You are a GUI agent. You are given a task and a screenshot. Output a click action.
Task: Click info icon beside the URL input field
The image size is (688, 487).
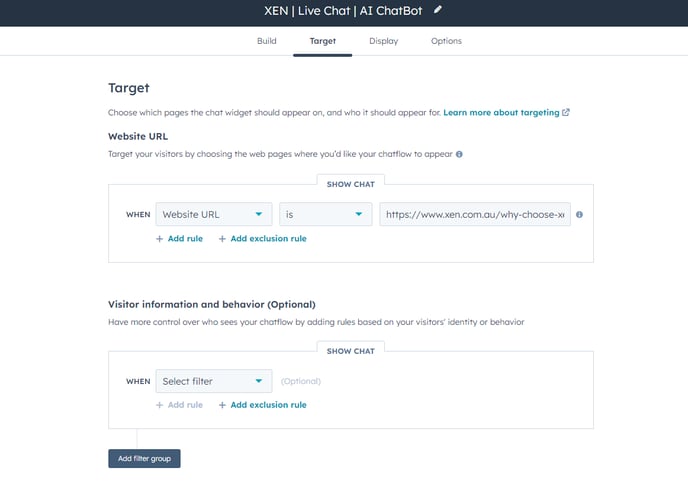pos(579,215)
